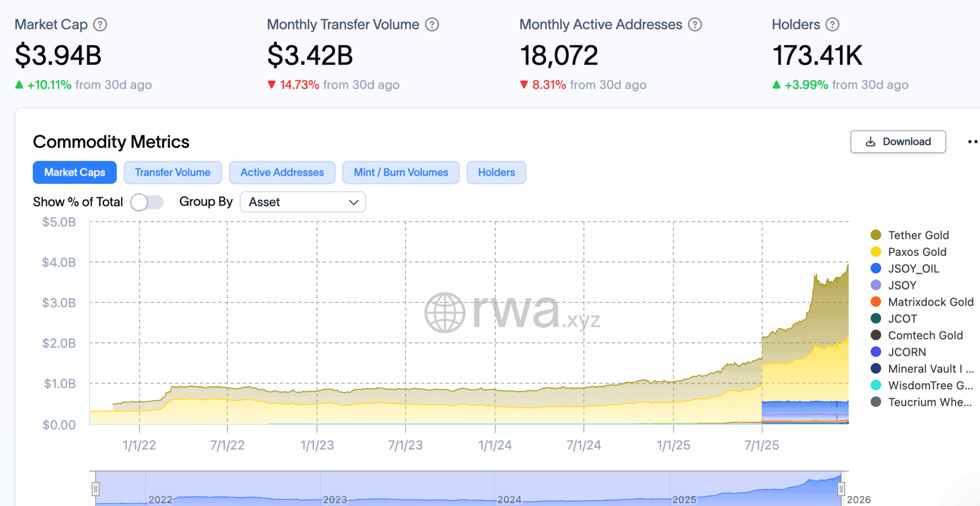This screenshot has height=506, width=980.
Task: Click Monthly Transfer Volume help icon
Action: (432, 25)
